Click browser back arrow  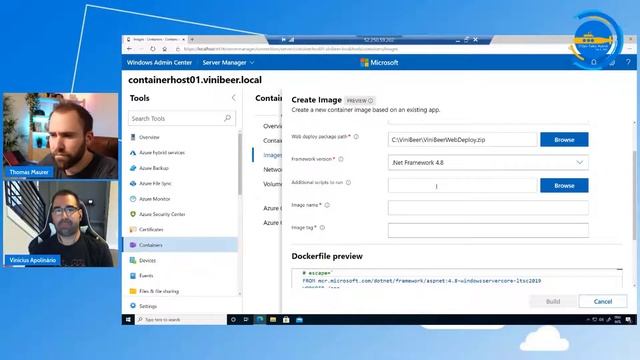(x=129, y=49)
